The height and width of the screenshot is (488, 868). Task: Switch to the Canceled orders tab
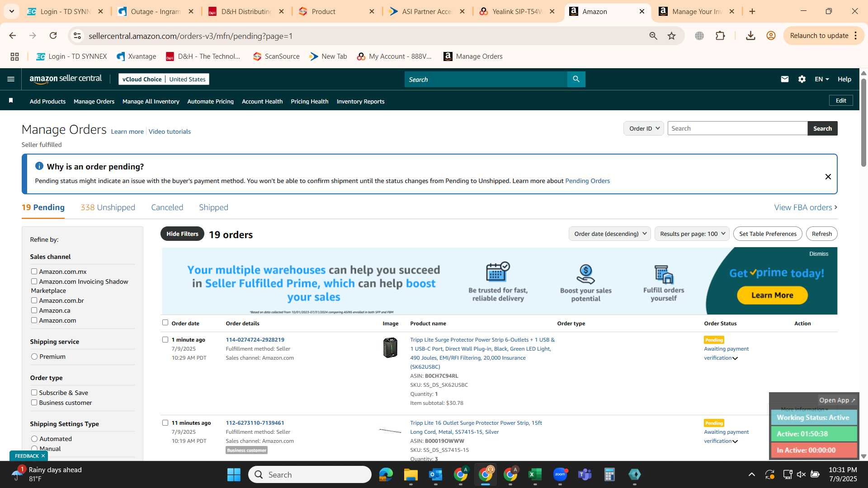click(167, 207)
